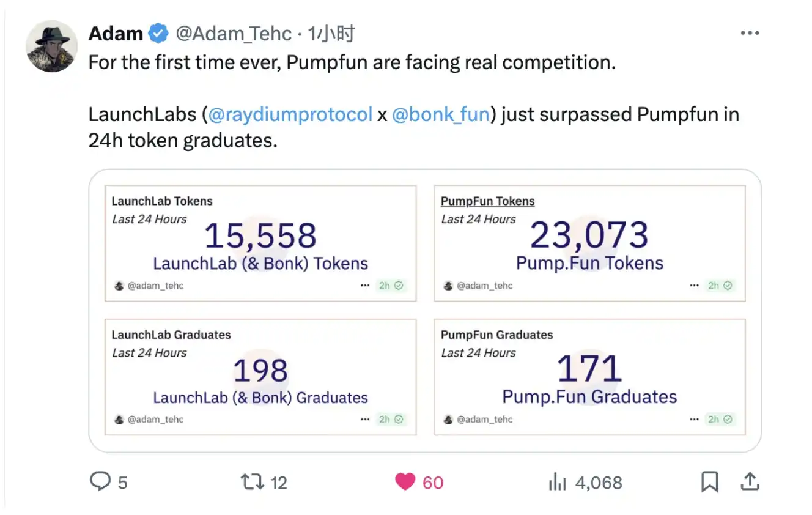
Task: Click the 198 LaunchLab Graduates counter
Action: [260, 371]
